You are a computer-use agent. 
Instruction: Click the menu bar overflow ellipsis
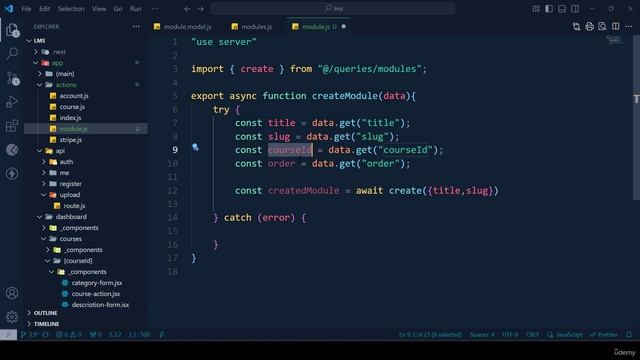click(x=155, y=9)
